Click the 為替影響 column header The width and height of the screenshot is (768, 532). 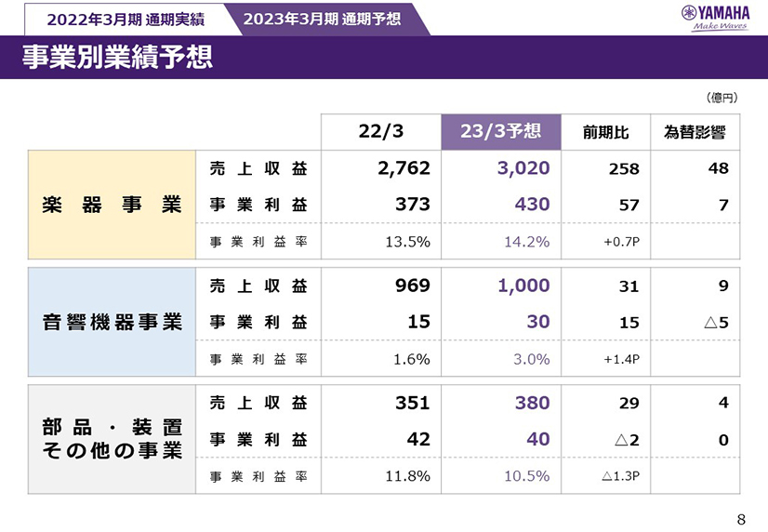click(x=695, y=132)
